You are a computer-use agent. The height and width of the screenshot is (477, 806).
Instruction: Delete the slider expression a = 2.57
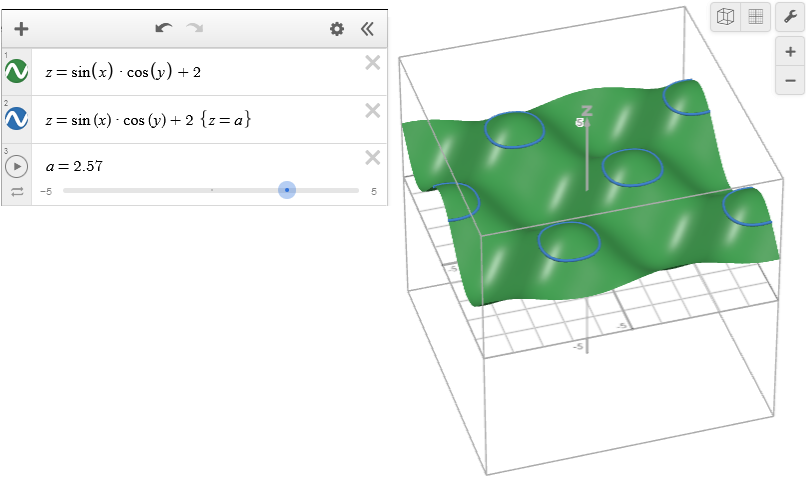(372, 157)
